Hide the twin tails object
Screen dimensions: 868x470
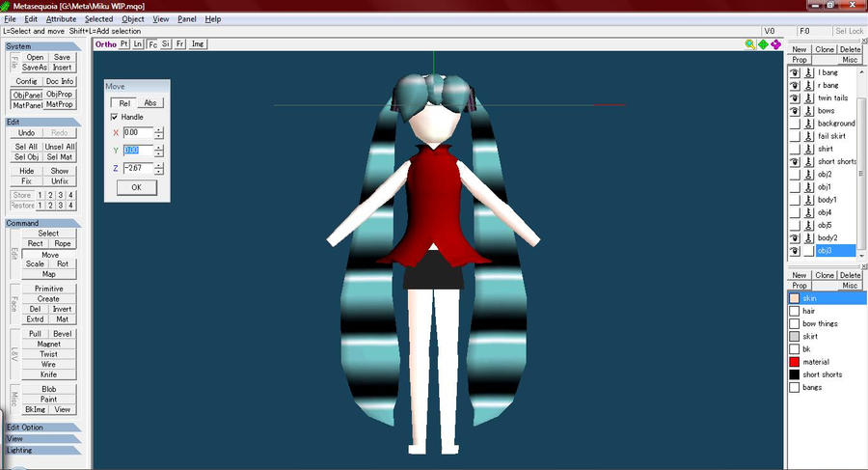coord(795,98)
